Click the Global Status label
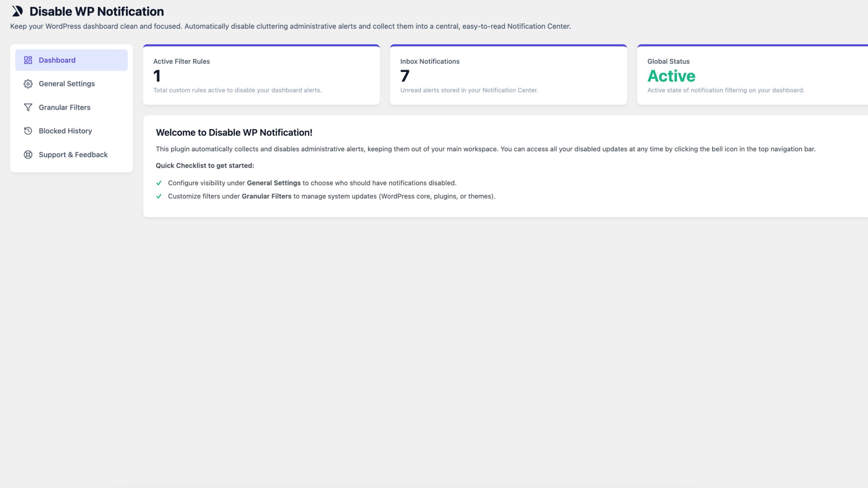Image resolution: width=868 pixels, height=488 pixels. coord(668,61)
